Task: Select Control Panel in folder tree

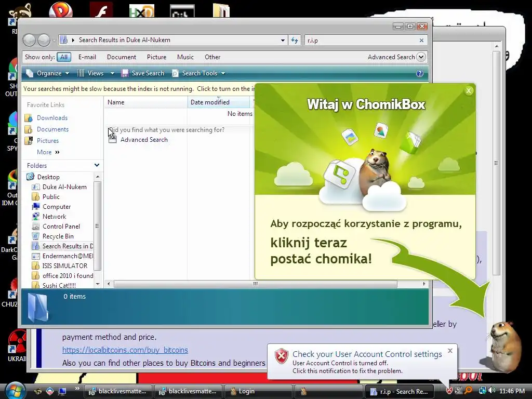Action: click(x=61, y=227)
